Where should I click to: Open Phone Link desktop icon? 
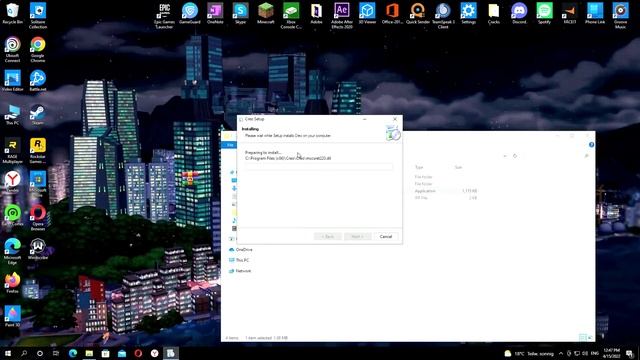point(595,13)
